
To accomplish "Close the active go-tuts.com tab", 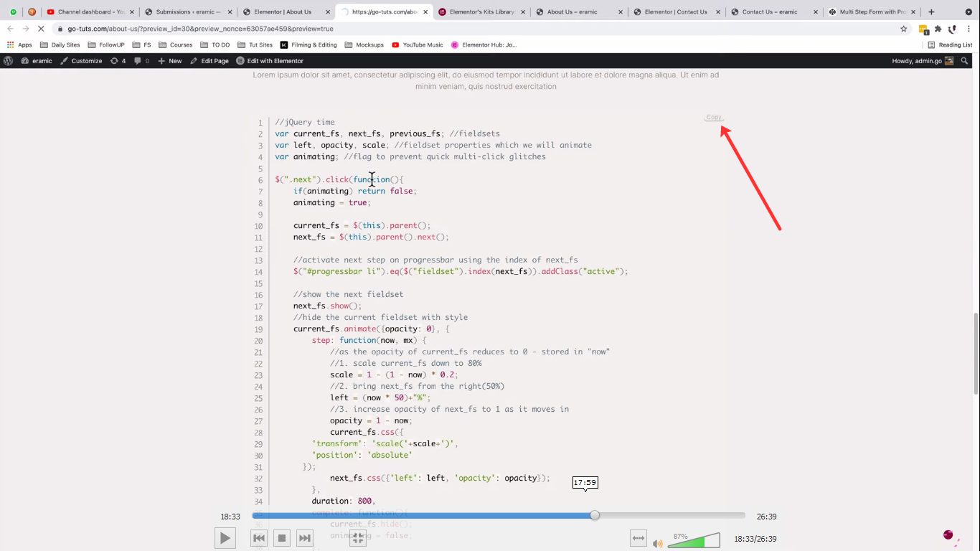I will click(x=425, y=11).
